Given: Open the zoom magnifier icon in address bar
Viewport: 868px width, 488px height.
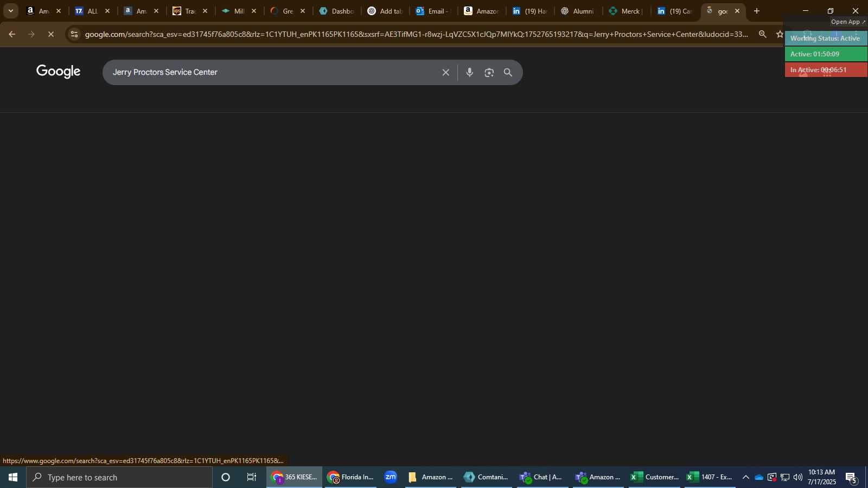Looking at the screenshot, I should [x=762, y=34].
